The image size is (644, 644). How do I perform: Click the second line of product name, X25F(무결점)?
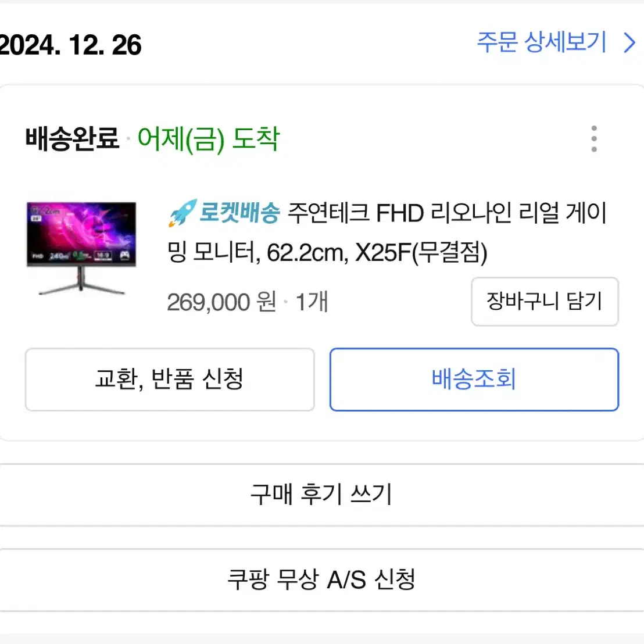[421, 252]
